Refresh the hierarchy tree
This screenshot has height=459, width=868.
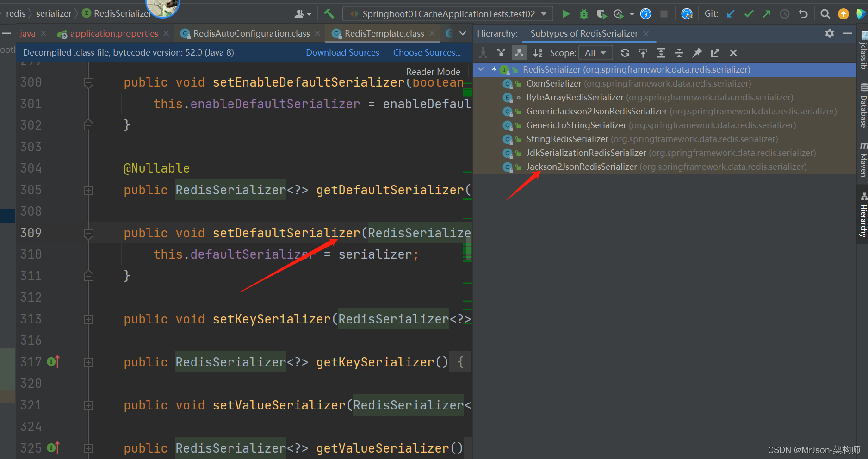[625, 53]
